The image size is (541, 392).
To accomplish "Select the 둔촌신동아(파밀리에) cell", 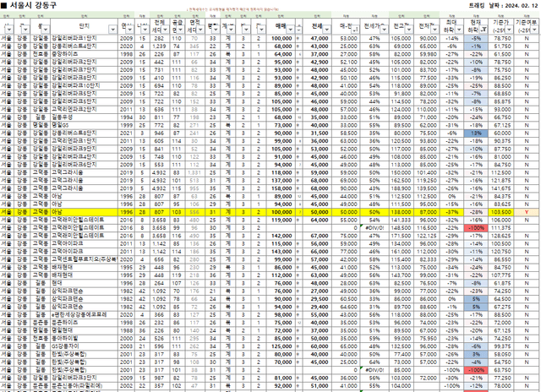I will point(84,386).
